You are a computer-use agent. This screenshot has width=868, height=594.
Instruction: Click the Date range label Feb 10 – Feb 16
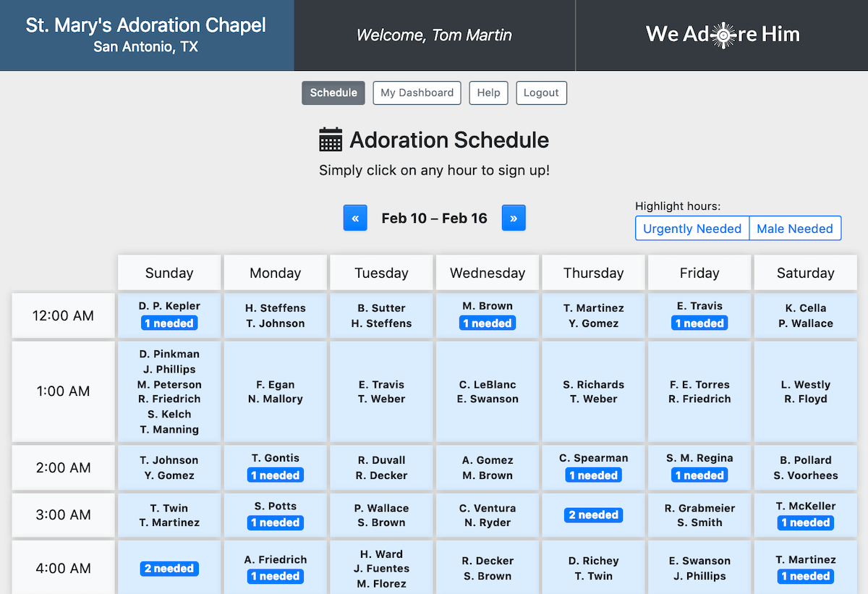(434, 218)
